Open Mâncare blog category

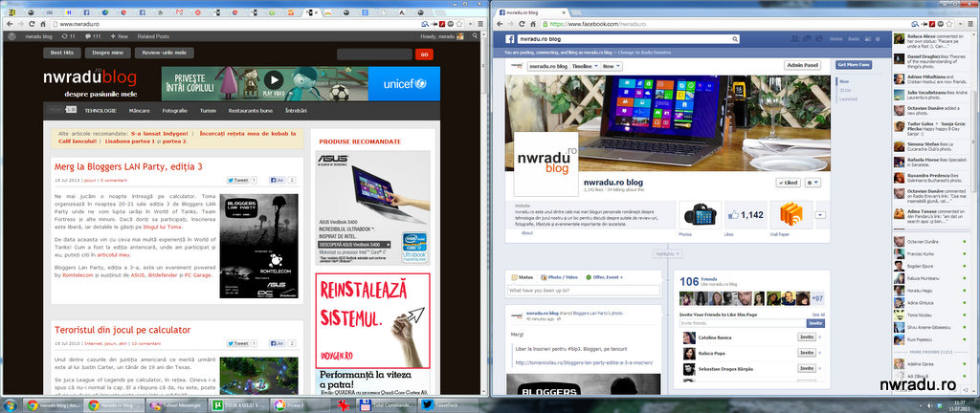[x=139, y=111]
